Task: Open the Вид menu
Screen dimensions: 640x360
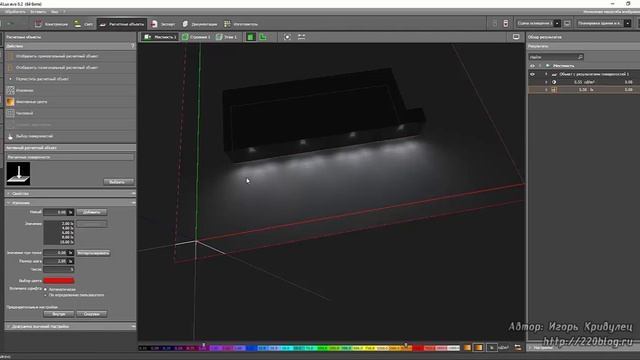Action: 54,12
